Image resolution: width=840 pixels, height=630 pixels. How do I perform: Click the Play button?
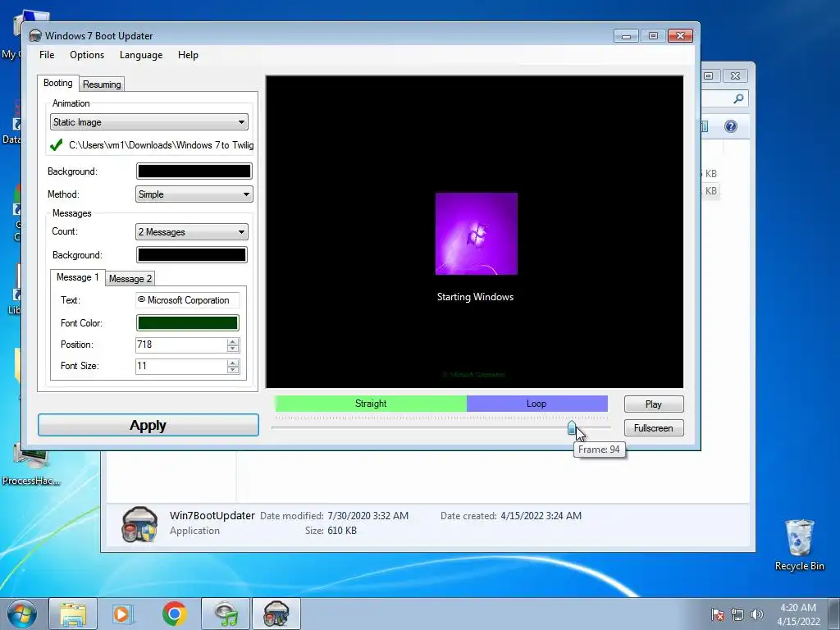(654, 404)
